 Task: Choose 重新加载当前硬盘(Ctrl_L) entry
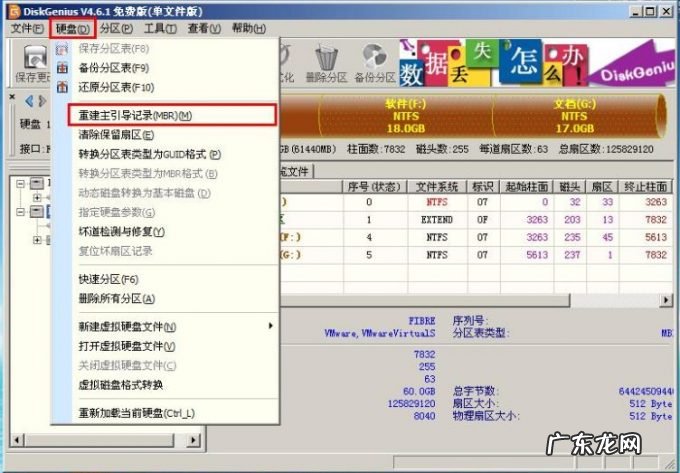pos(136,413)
